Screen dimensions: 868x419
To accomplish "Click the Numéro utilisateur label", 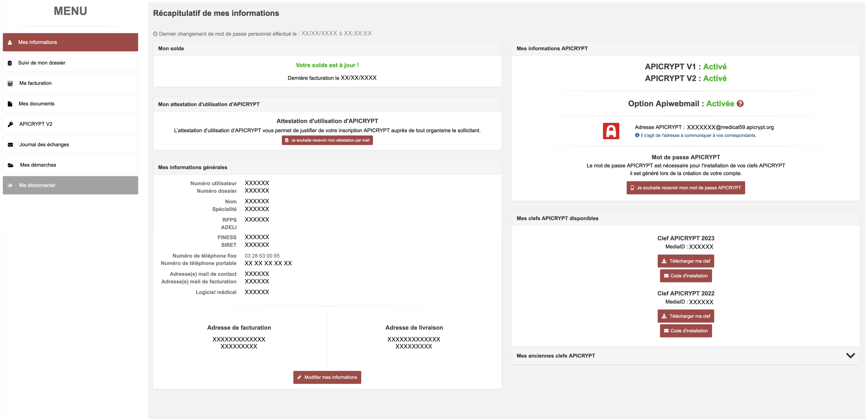I will (213, 183).
